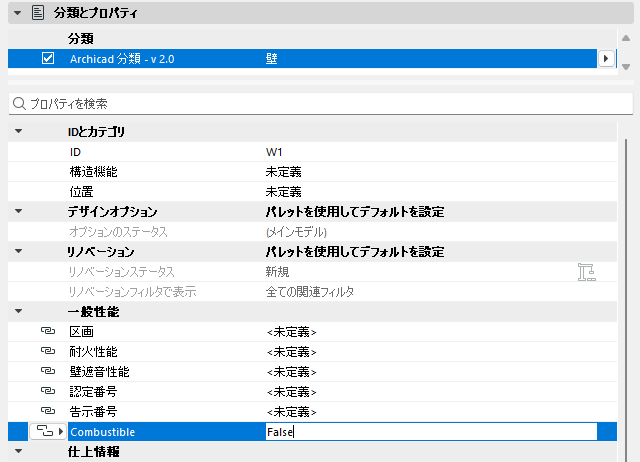Click the Combustible value input field
This screenshot has height=462, width=640.
point(431,432)
